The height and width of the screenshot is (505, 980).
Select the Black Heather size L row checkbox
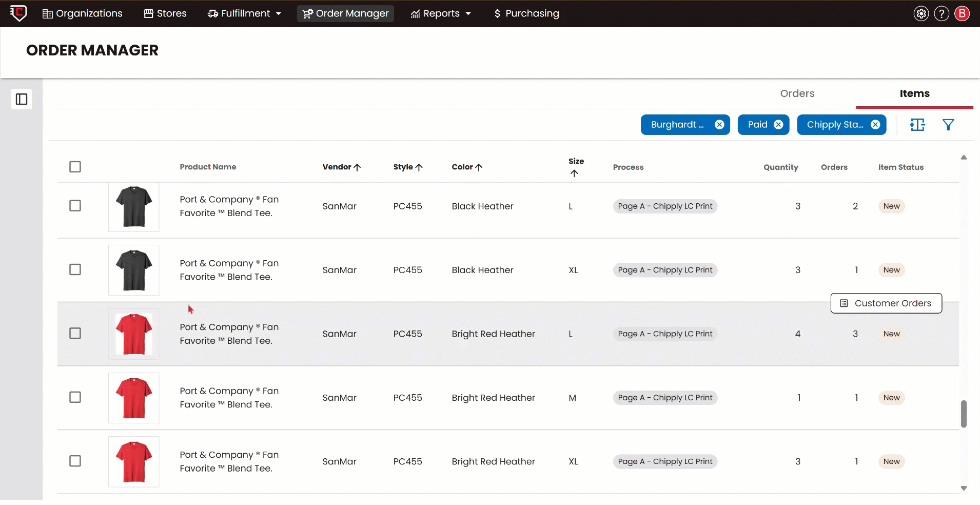pyautogui.click(x=75, y=206)
